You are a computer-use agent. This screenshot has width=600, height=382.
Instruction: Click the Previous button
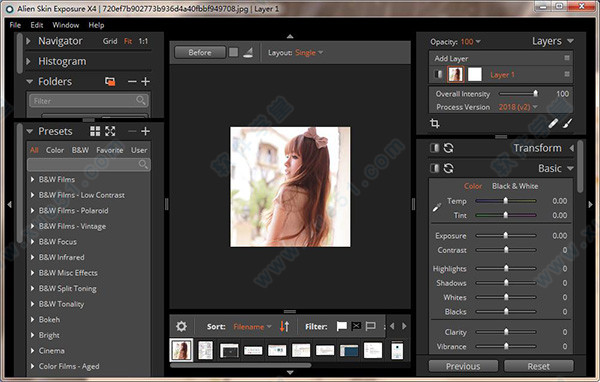pos(463,366)
